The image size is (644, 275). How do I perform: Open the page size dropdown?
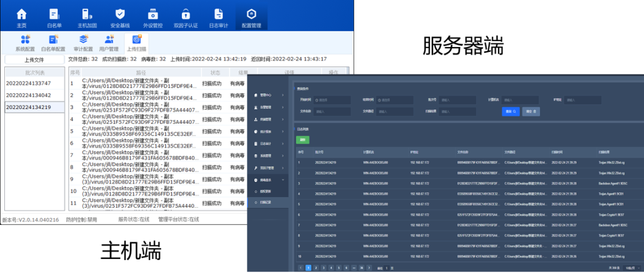click(x=632, y=268)
